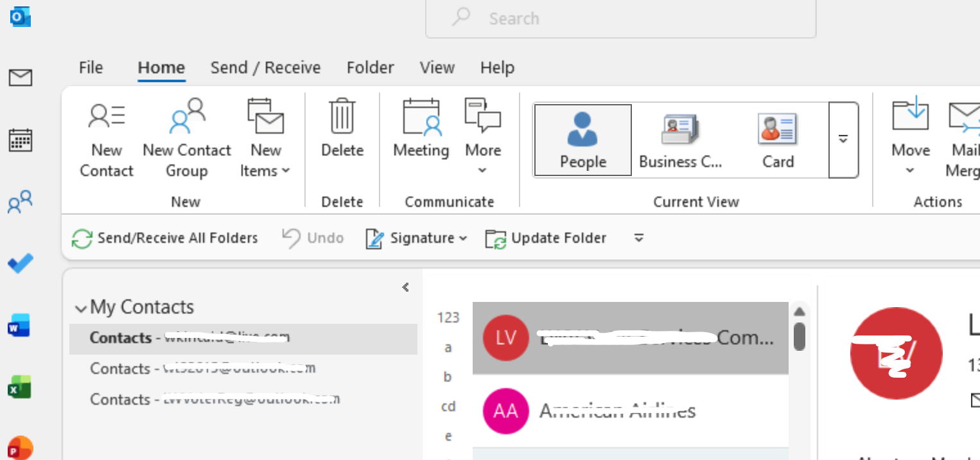
Task: Create a New Contact
Action: pos(107,139)
